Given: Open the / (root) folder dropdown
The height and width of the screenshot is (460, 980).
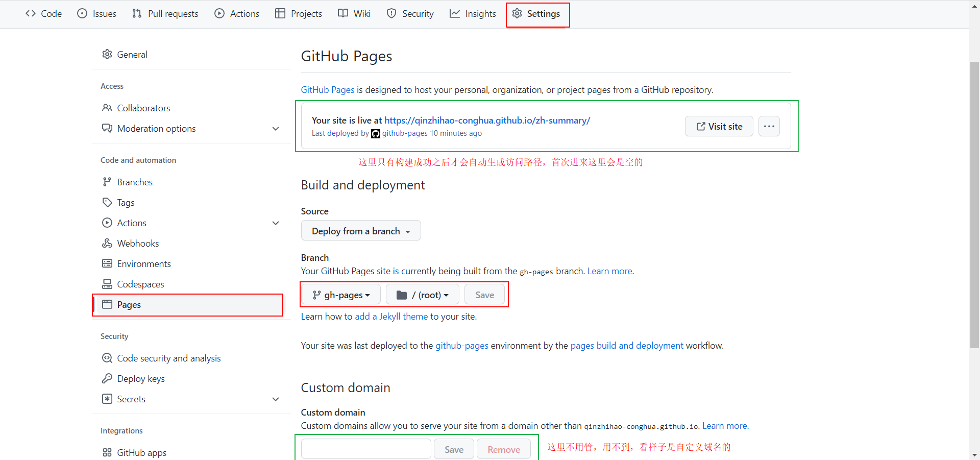Looking at the screenshot, I should (423, 295).
